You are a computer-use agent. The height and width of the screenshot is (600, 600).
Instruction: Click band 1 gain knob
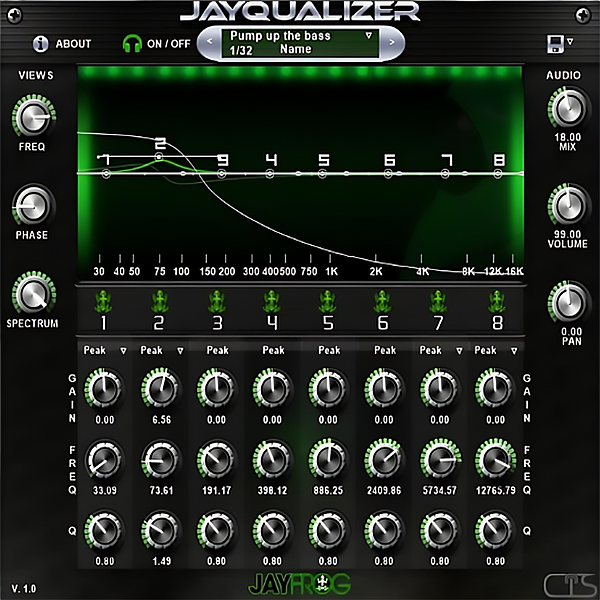pos(103,388)
